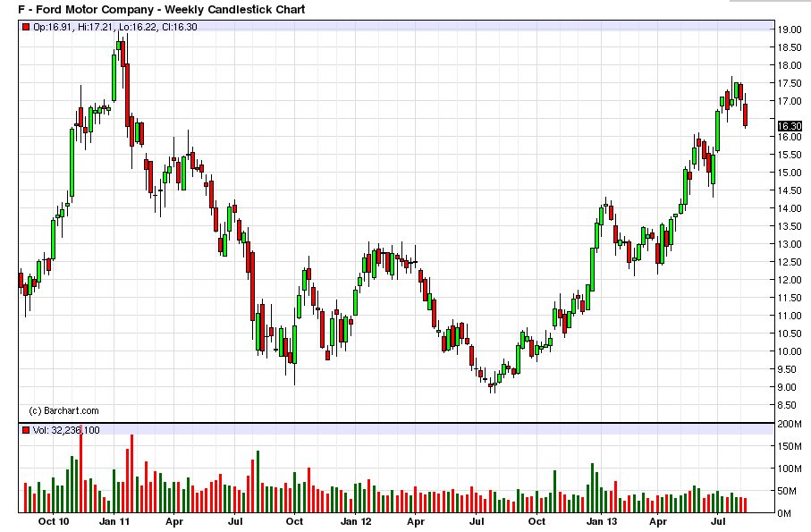
Task: Click the 10.50 price axis label
Action: 790,334
